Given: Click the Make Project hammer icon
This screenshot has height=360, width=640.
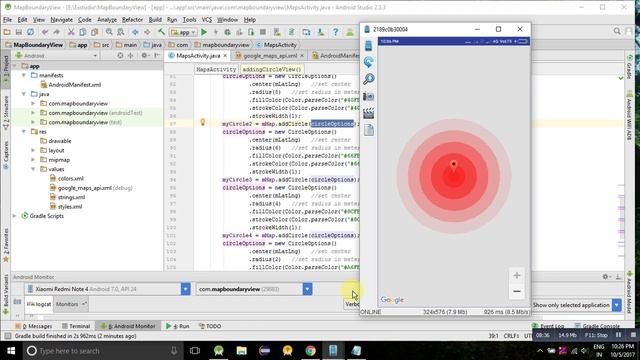Looking at the screenshot, I should click(x=162, y=32).
